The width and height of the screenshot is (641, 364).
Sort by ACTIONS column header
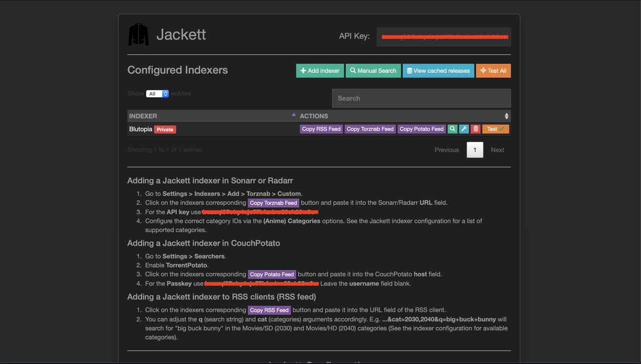[404, 116]
